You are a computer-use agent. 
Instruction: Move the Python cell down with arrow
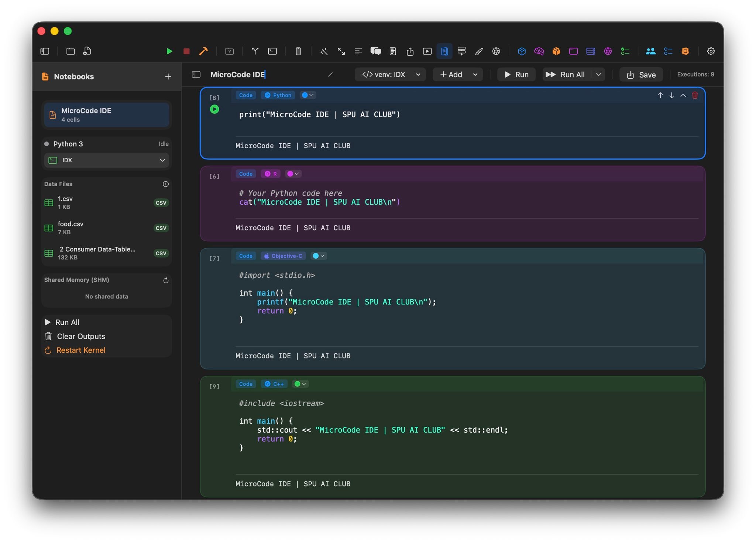[672, 95]
